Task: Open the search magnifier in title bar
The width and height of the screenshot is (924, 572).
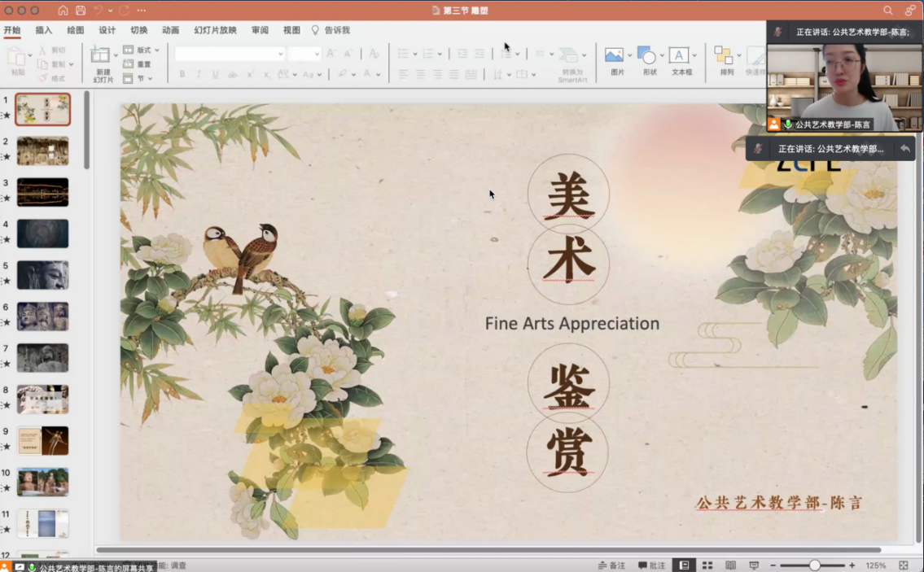Action: [x=888, y=11]
